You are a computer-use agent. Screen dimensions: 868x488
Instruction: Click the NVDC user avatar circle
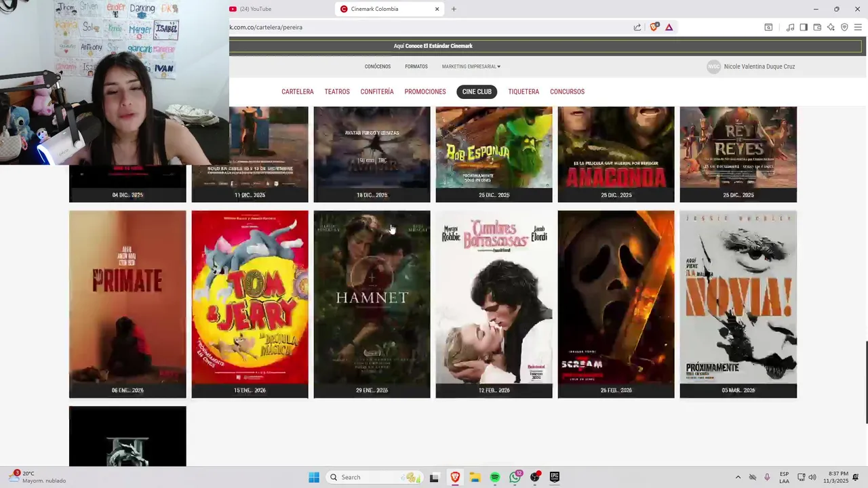713,66
